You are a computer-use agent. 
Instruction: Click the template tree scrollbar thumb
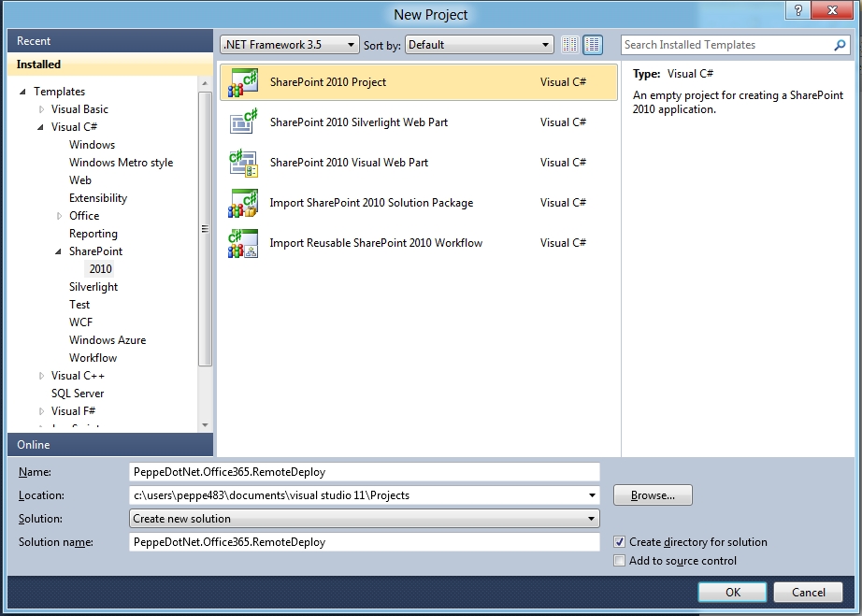[x=205, y=229]
